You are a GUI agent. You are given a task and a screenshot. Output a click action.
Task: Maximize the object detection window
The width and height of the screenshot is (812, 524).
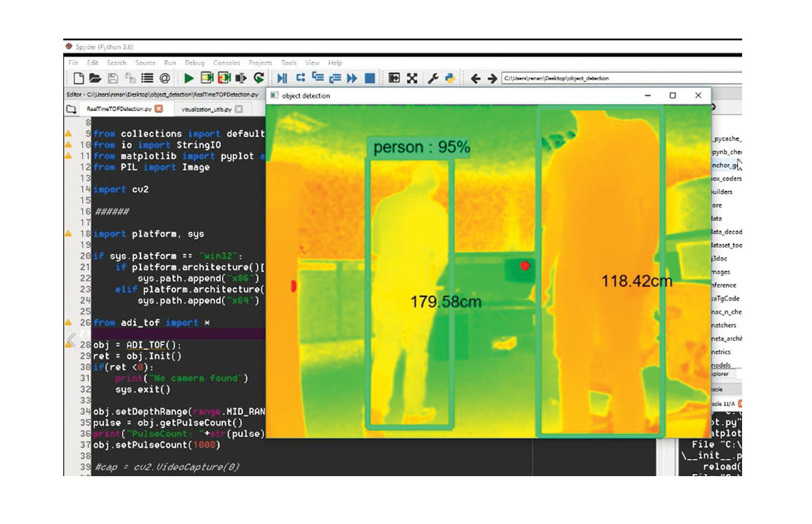point(673,96)
